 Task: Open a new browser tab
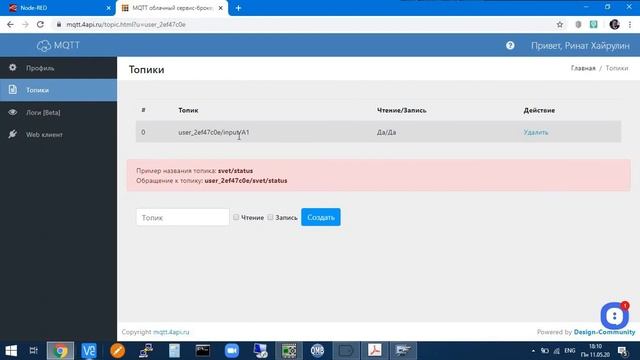pos(238,8)
